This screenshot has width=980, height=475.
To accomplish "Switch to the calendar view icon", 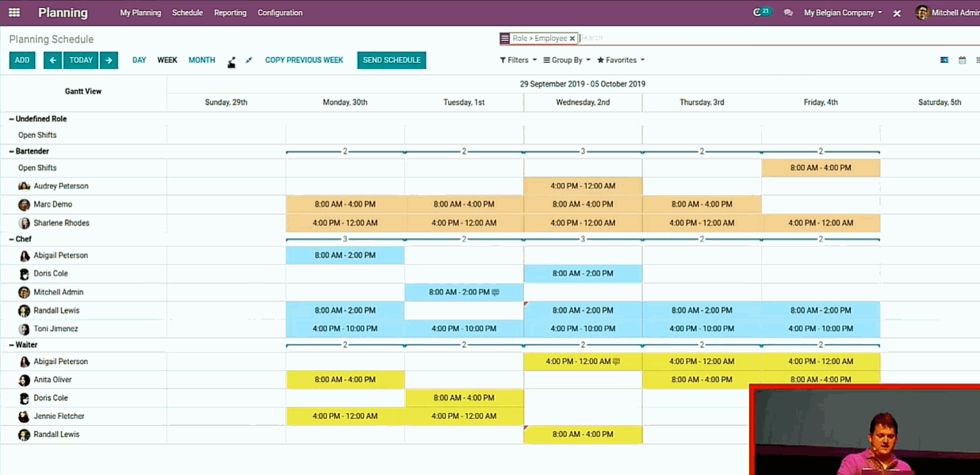I will click(963, 60).
